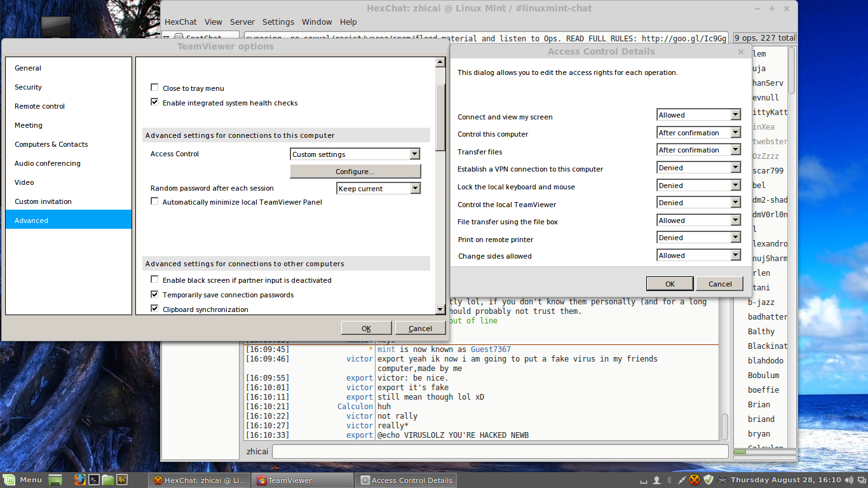
Task: Open Change sides allowed dropdown
Action: (699, 255)
